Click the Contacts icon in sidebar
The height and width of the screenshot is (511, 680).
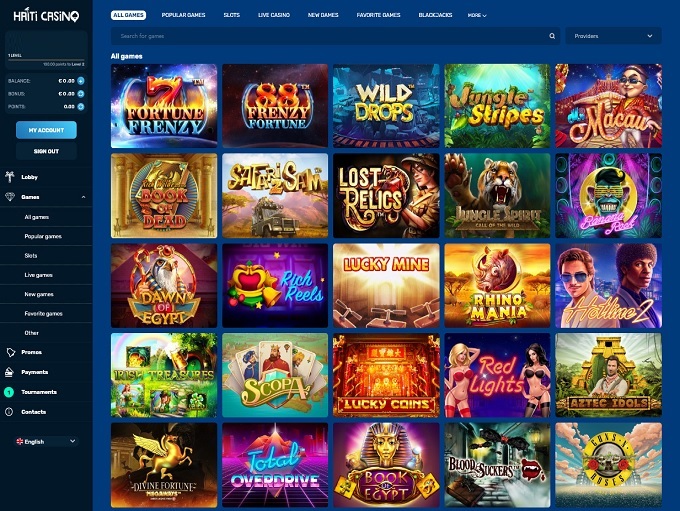[x=9, y=412]
